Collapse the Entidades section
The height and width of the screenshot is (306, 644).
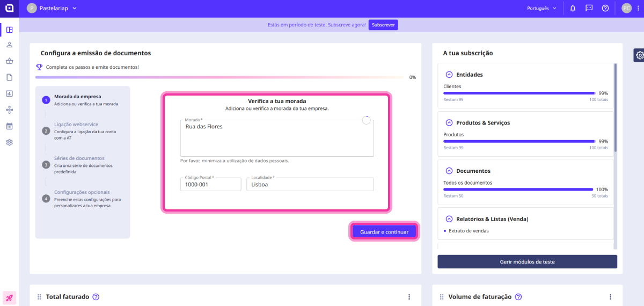pyautogui.click(x=449, y=75)
